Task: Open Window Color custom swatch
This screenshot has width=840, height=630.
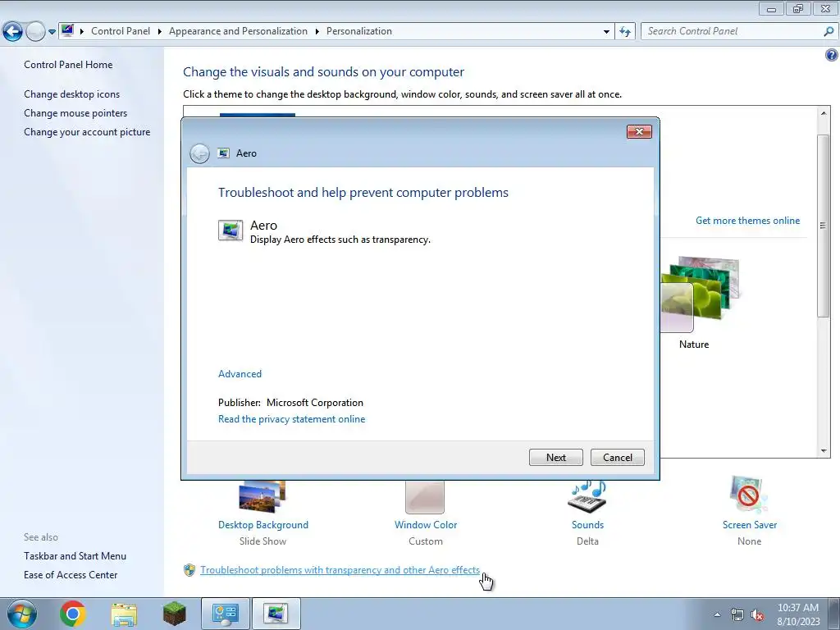Action: coord(425,497)
